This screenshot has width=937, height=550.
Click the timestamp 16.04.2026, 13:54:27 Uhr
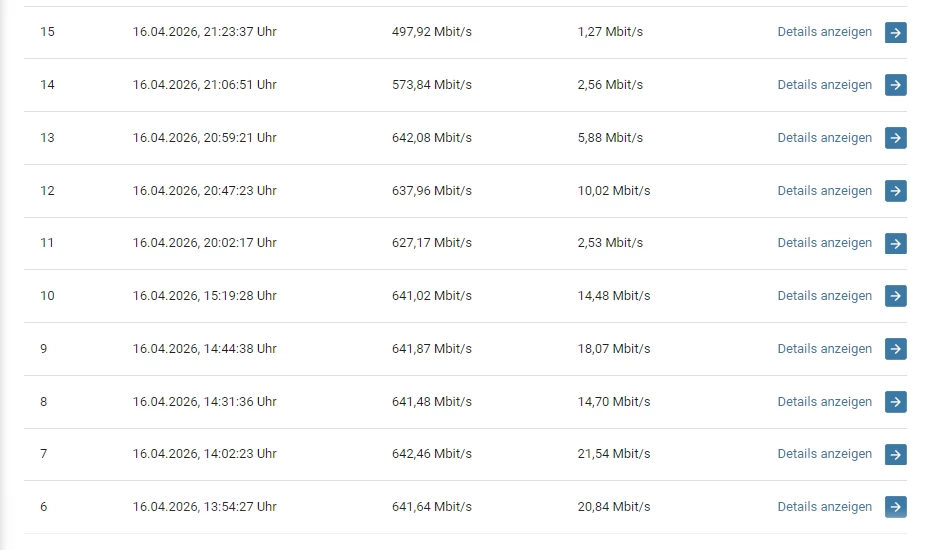pyautogui.click(x=204, y=507)
